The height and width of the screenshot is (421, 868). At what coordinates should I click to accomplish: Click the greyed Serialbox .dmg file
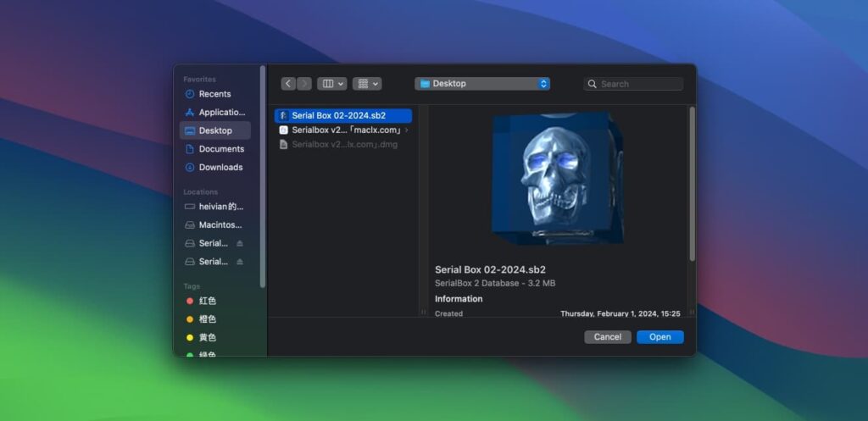click(x=343, y=144)
